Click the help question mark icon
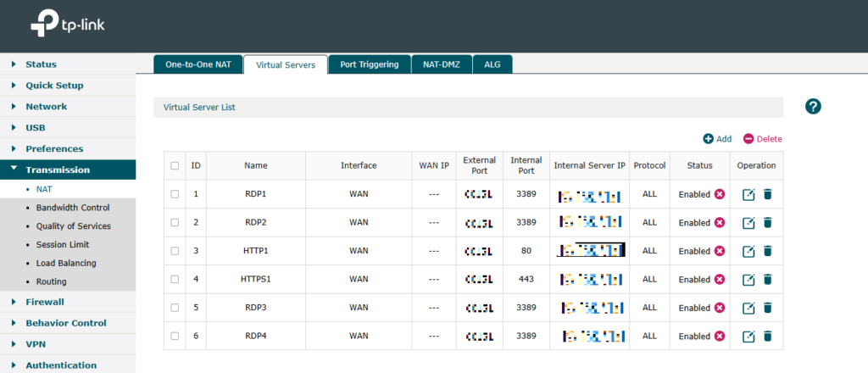 pos(813,106)
